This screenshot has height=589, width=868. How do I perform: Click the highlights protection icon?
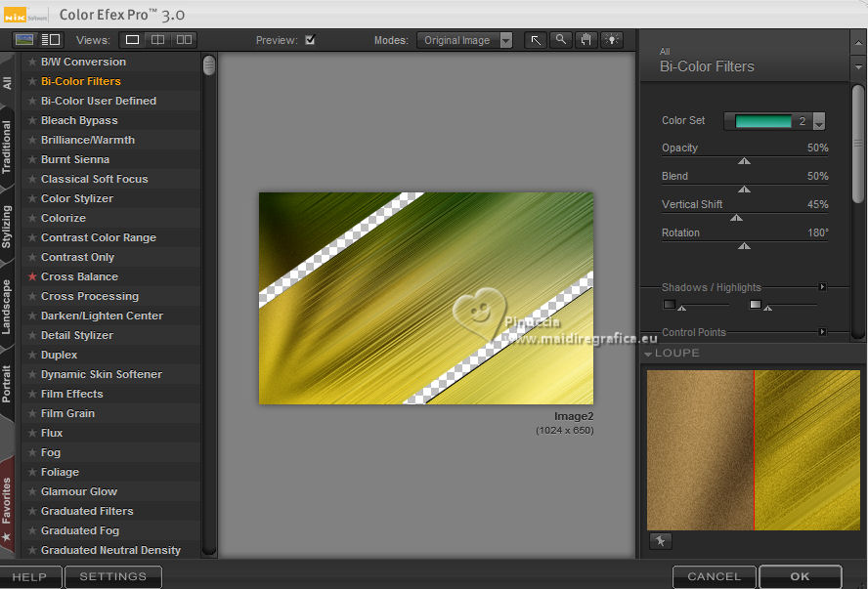click(x=755, y=304)
